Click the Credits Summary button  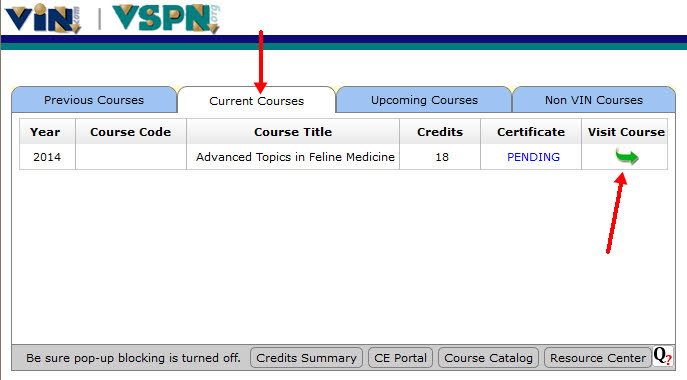[306, 358]
